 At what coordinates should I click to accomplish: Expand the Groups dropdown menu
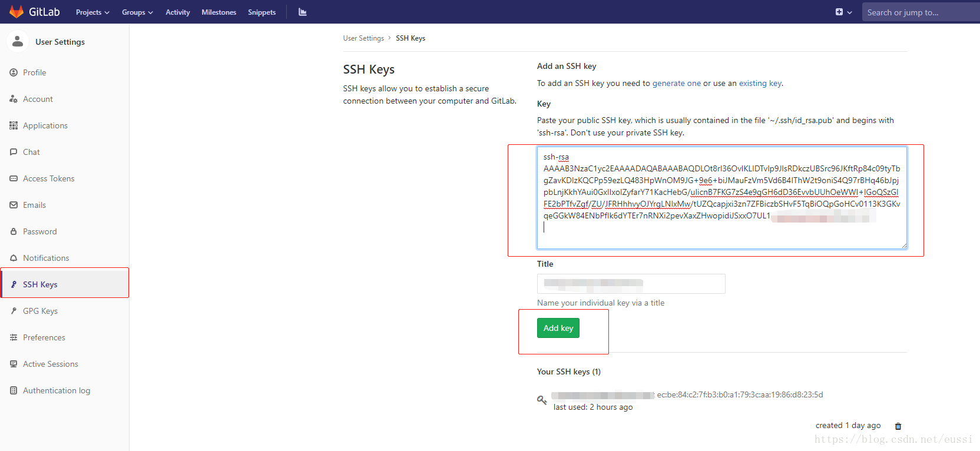[x=137, y=12]
